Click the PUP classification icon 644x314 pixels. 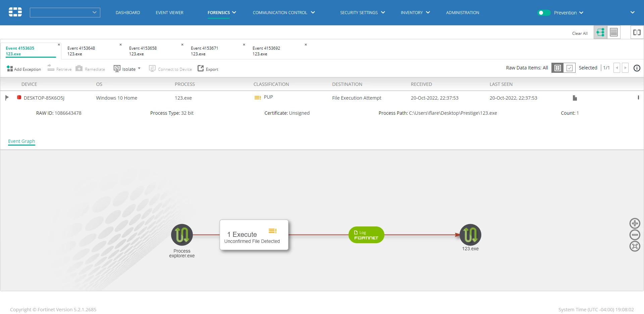258,98
